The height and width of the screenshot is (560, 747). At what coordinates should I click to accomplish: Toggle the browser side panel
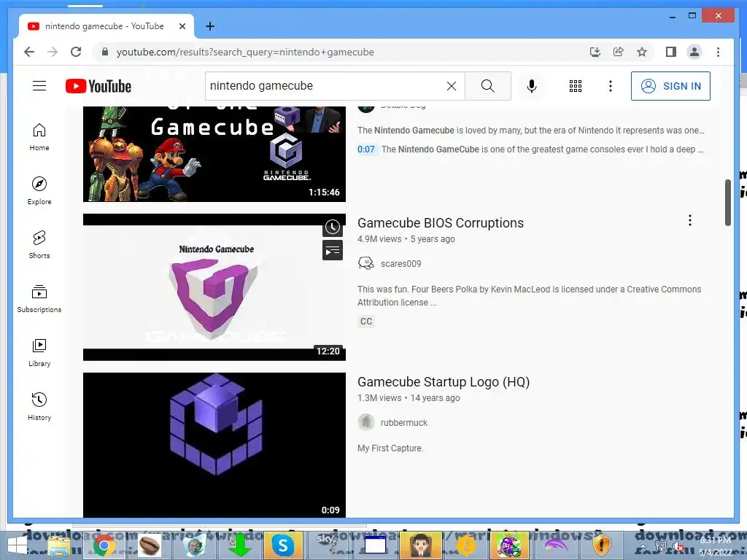671,52
